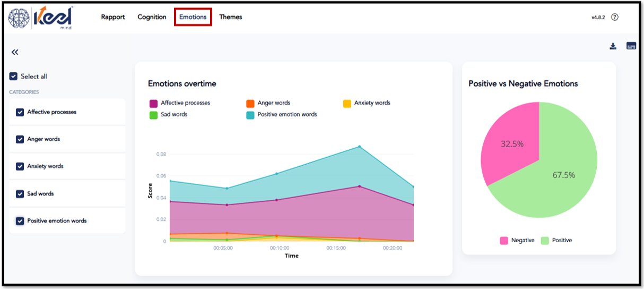Click the 00:10:00 time axis label

[x=280, y=248]
